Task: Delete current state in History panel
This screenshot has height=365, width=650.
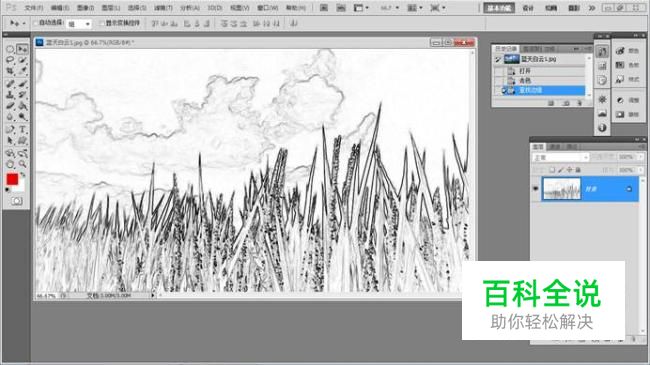Action: tap(579, 103)
